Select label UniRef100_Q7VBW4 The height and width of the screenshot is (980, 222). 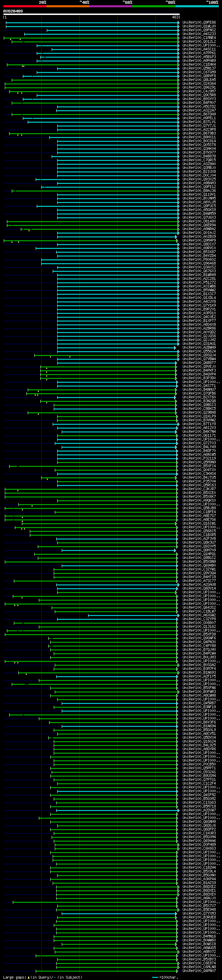[199, 359]
